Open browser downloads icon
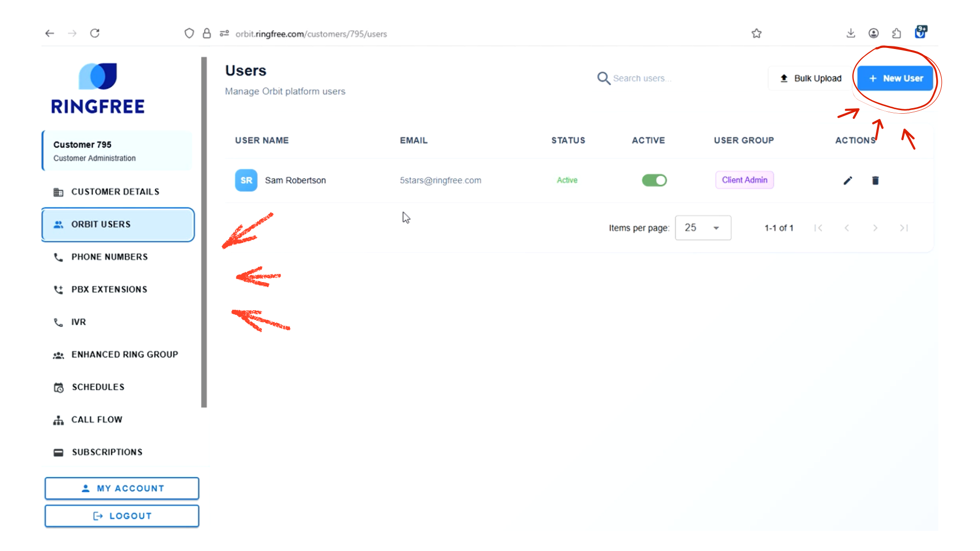980x551 pixels. (850, 34)
